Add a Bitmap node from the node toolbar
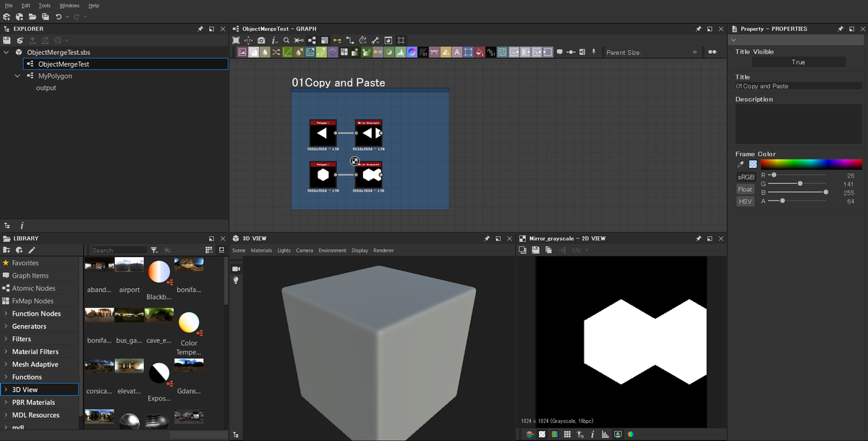This screenshot has width=868, height=441. [x=242, y=52]
